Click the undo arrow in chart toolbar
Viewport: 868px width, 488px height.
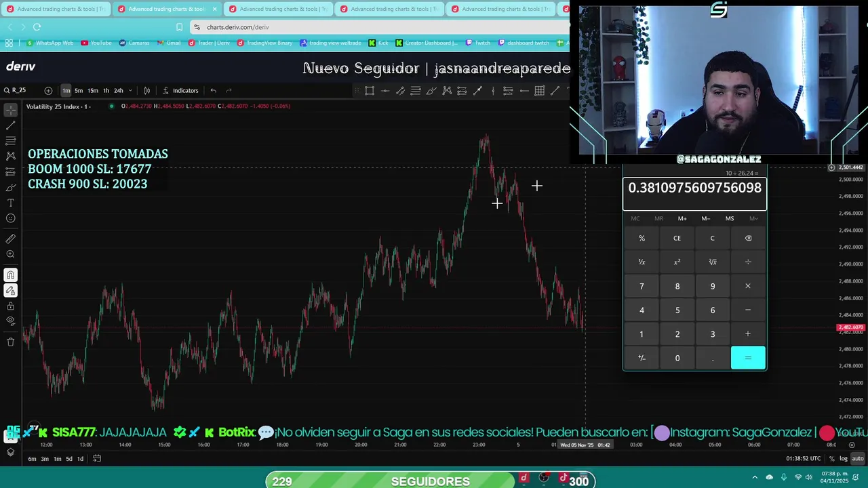click(x=213, y=90)
